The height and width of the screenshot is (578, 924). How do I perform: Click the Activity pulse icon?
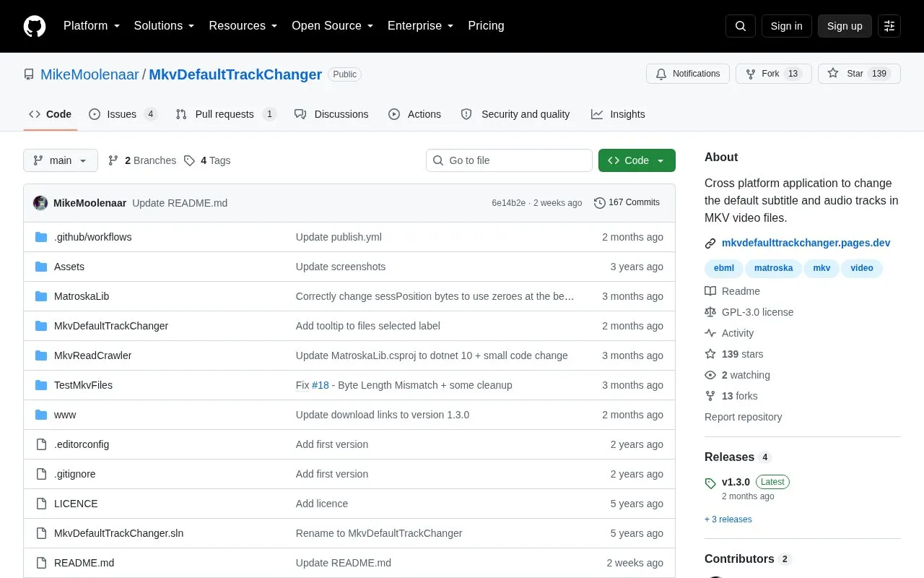pos(710,333)
